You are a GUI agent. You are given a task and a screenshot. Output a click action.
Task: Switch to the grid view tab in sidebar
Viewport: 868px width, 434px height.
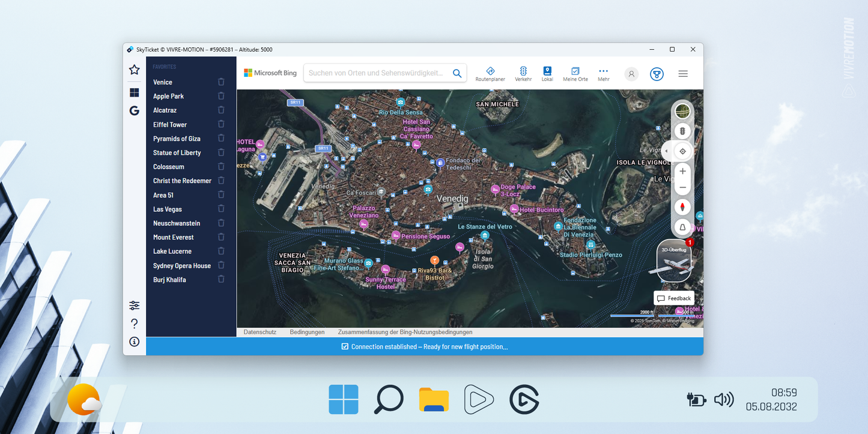(x=134, y=92)
